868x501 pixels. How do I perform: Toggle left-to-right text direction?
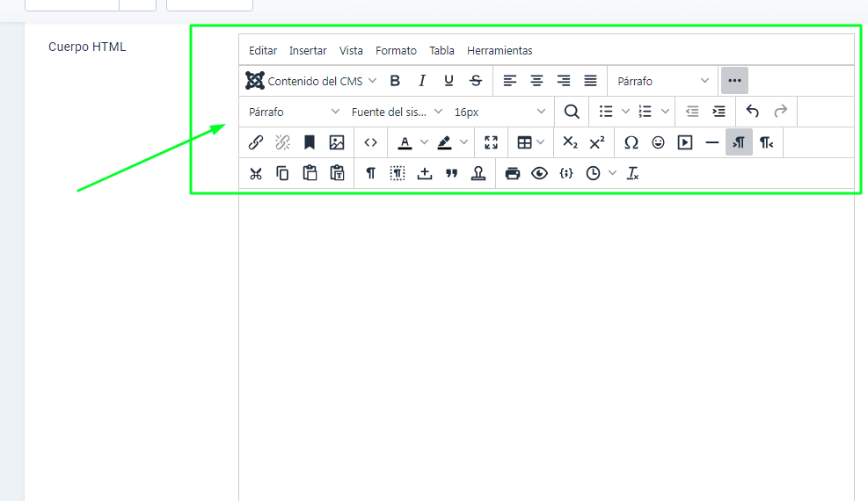coord(739,142)
